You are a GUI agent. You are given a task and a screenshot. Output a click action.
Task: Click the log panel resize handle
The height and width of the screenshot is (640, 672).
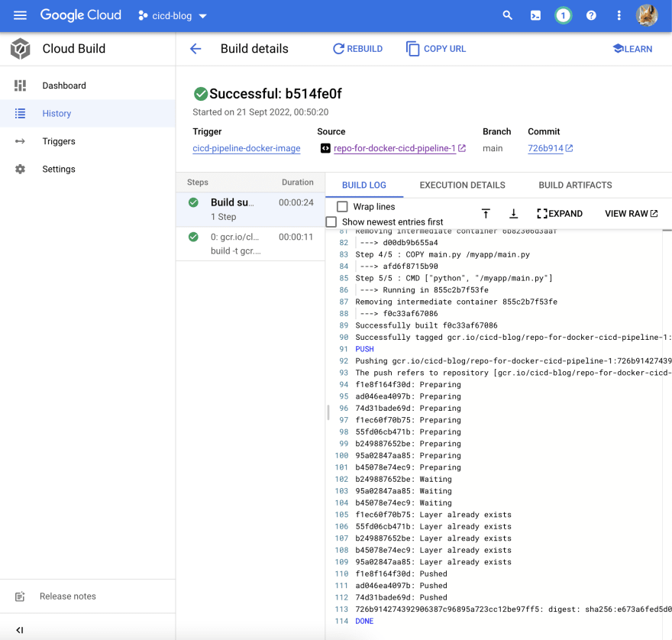[328, 412]
